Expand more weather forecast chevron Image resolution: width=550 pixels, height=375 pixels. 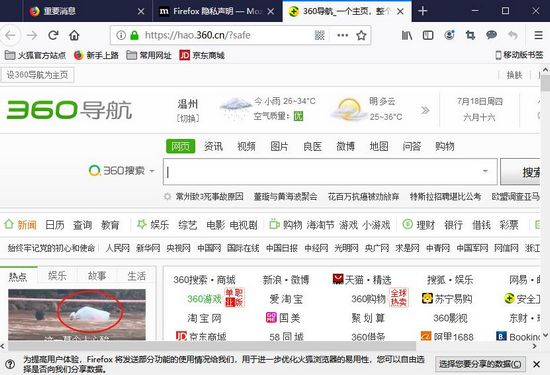click(x=425, y=111)
